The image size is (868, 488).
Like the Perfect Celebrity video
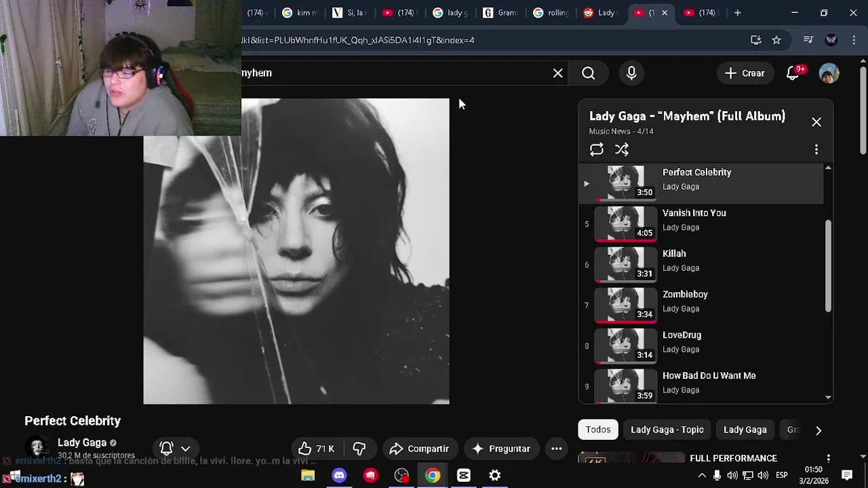pyautogui.click(x=317, y=449)
